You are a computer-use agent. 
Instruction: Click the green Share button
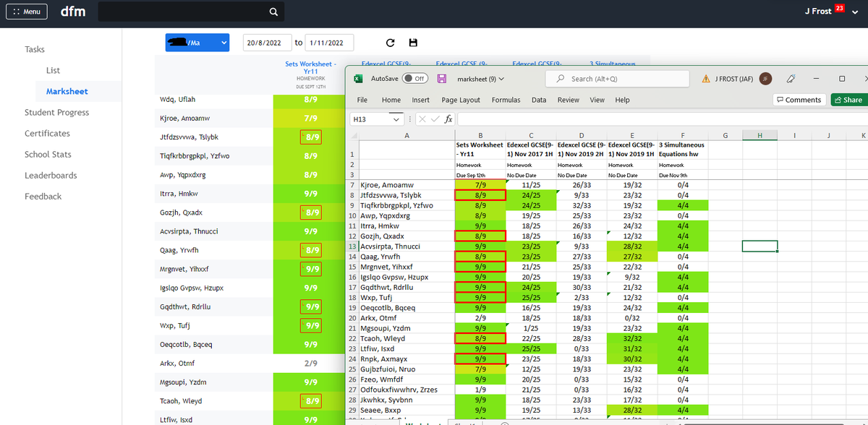coord(848,100)
